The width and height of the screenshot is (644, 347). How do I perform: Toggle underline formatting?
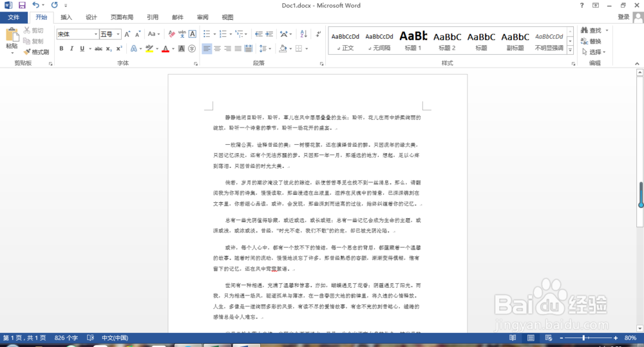[x=82, y=48]
